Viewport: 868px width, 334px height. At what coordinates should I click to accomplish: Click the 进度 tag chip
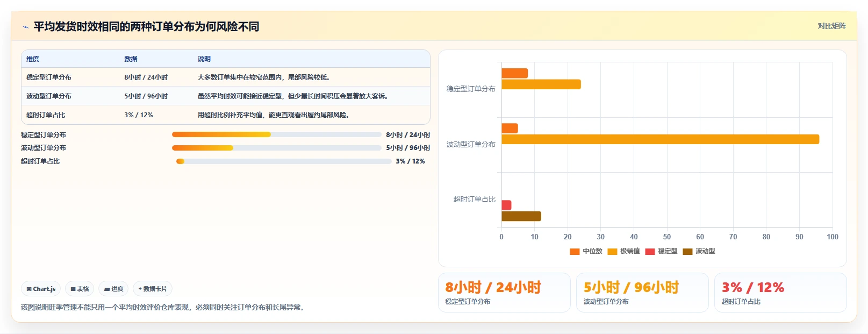pyautogui.click(x=113, y=289)
